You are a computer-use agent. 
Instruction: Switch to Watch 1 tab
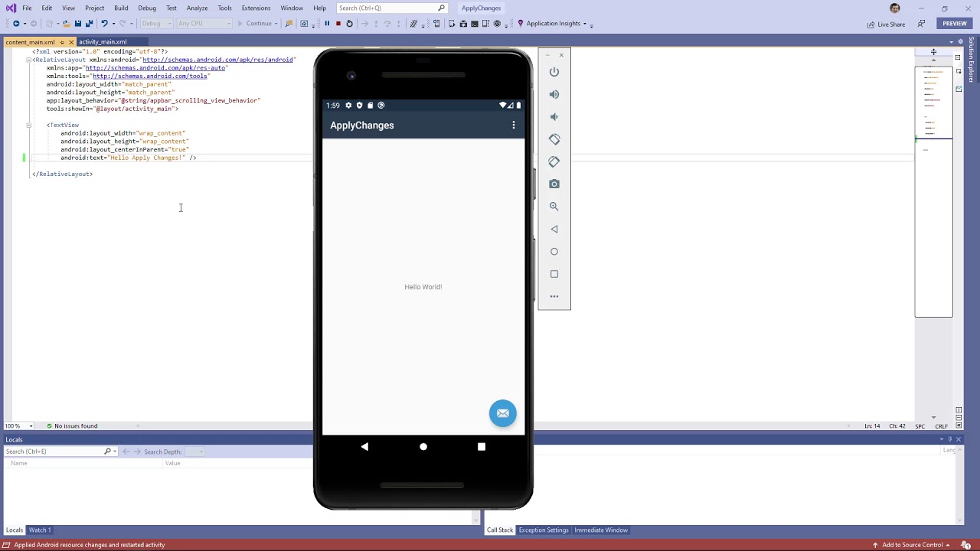[x=40, y=530]
